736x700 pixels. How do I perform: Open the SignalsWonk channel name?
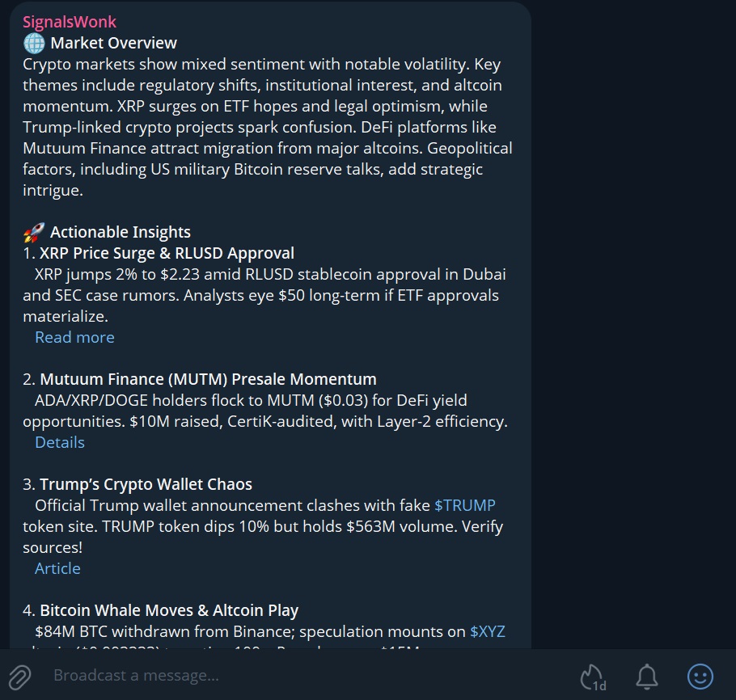point(70,22)
